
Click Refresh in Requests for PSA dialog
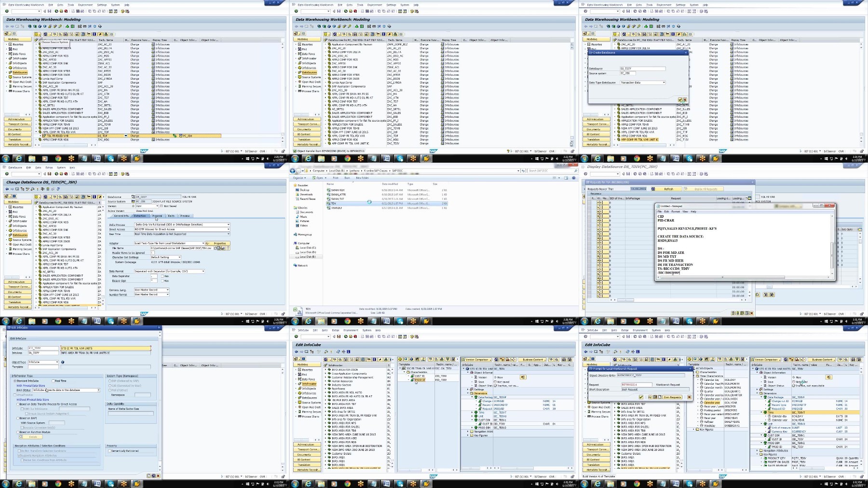coord(666,189)
